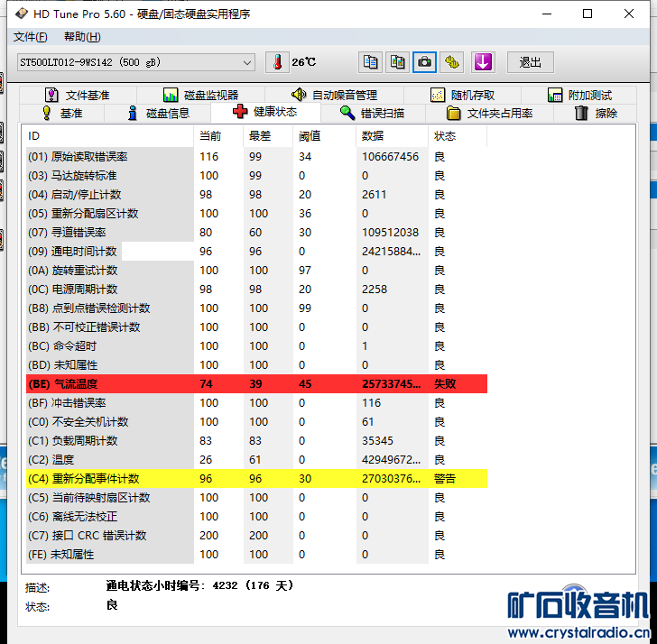Viewport: 657px width, 644px height.
Task: Switch to the 基准 tab
Action: [62, 113]
